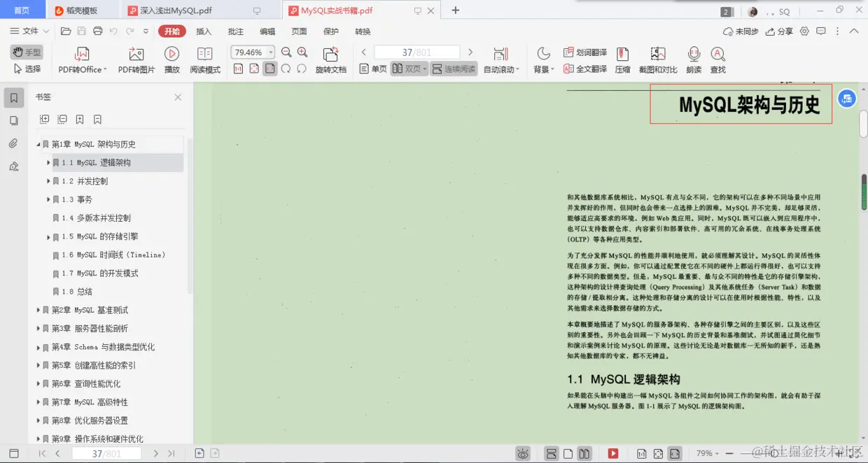Switch to 批注 ribbon tab
This screenshot has width=868, height=463.
tap(236, 31)
